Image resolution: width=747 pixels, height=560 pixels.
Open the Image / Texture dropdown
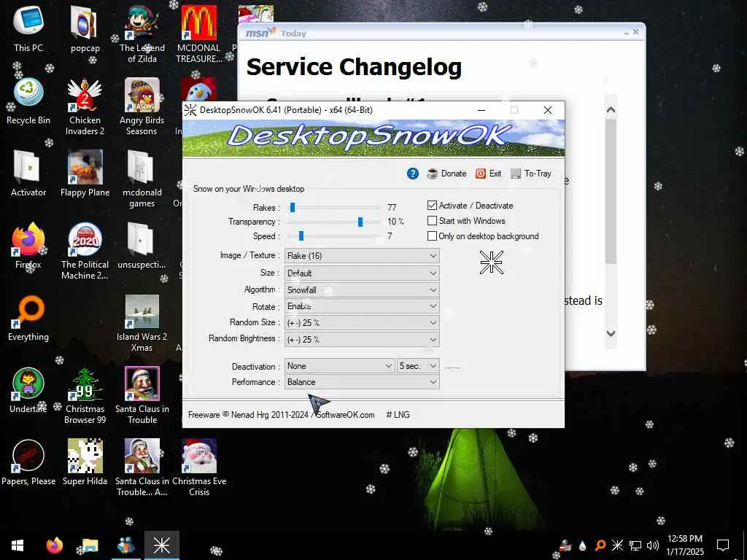(x=362, y=256)
